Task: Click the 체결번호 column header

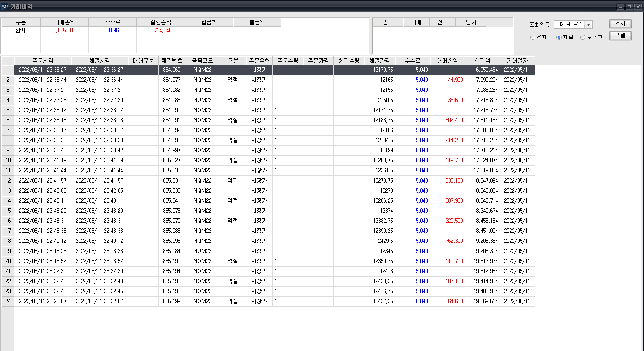Action: tap(171, 60)
